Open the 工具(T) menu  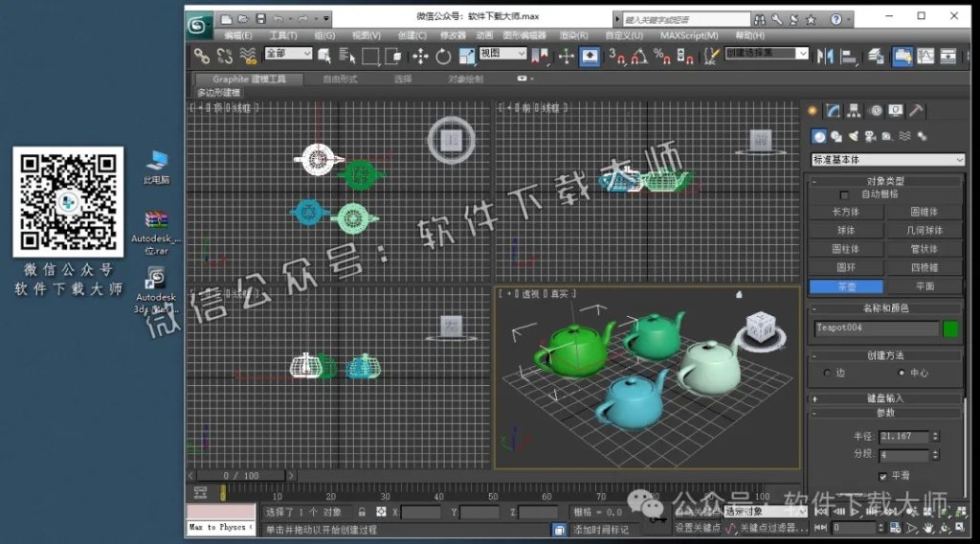pos(283,35)
